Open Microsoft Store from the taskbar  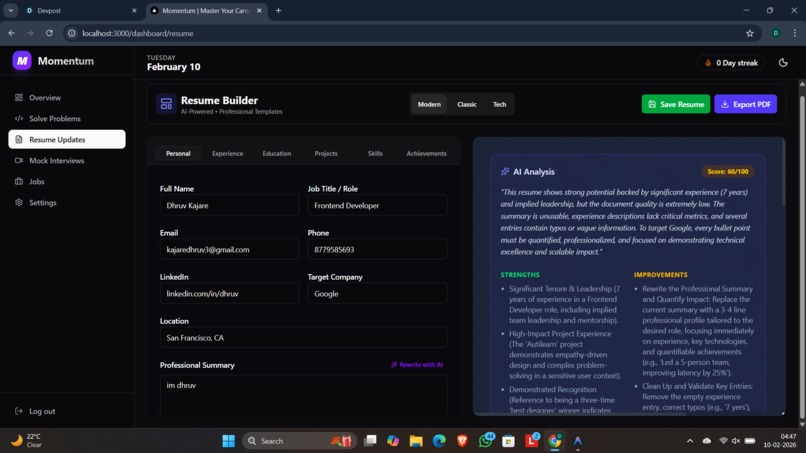pyautogui.click(x=509, y=441)
